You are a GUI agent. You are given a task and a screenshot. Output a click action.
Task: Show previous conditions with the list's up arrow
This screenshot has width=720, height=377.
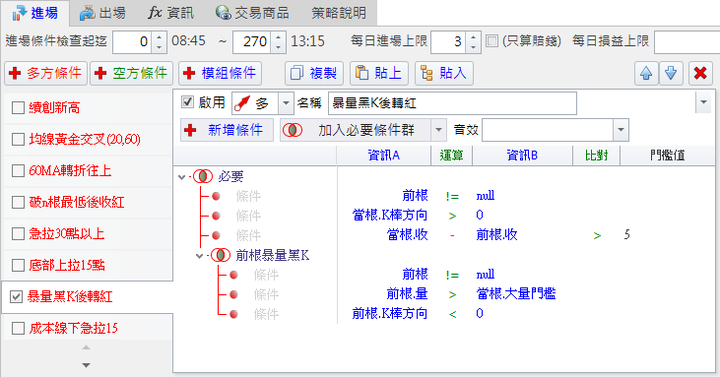[x=86, y=348]
